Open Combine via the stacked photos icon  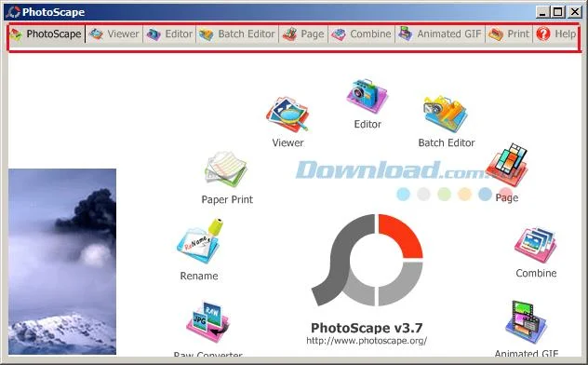point(536,245)
